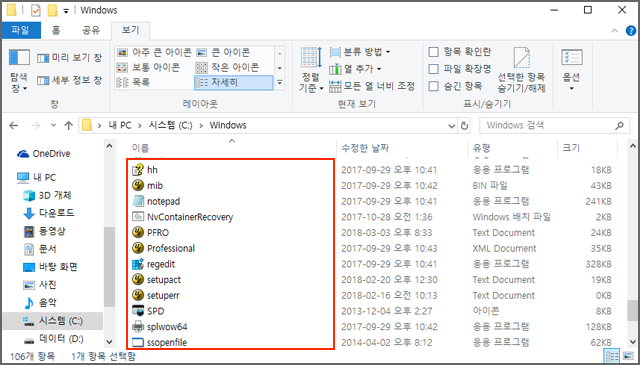
Task: Select the setupact text document icon
Action: tap(138, 280)
